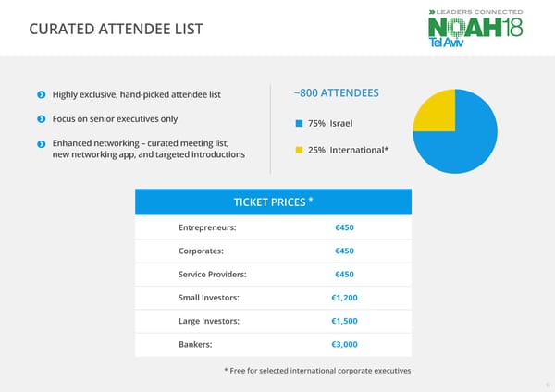Screen dimensions: 555x392
Task: Click the first arrow bullet icon
Action: pos(41,94)
